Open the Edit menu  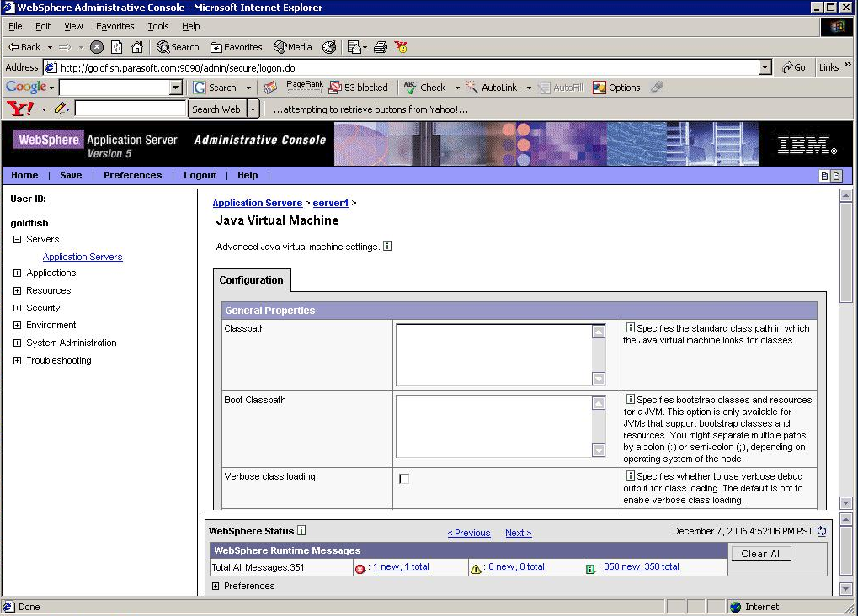[x=43, y=26]
